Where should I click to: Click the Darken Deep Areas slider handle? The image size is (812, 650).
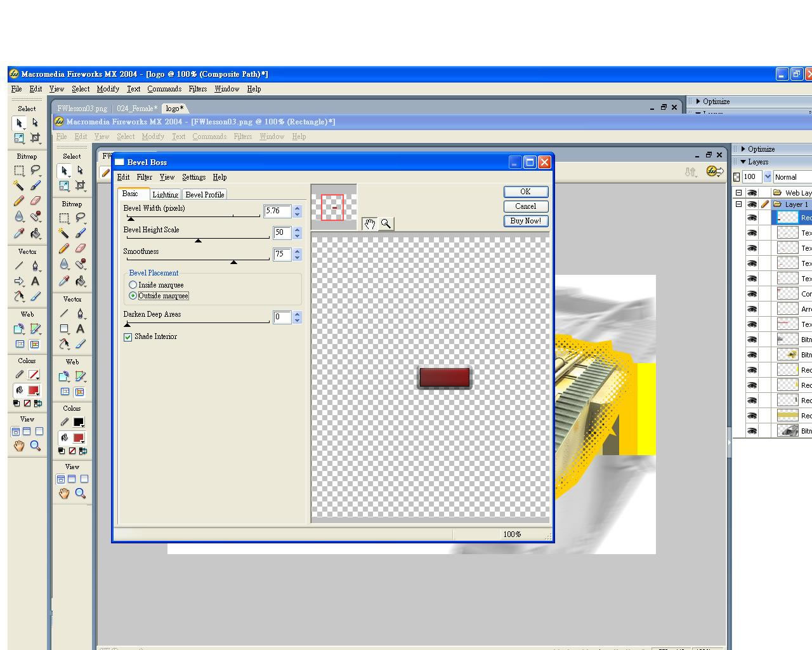pyautogui.click(x=127, y=324)
